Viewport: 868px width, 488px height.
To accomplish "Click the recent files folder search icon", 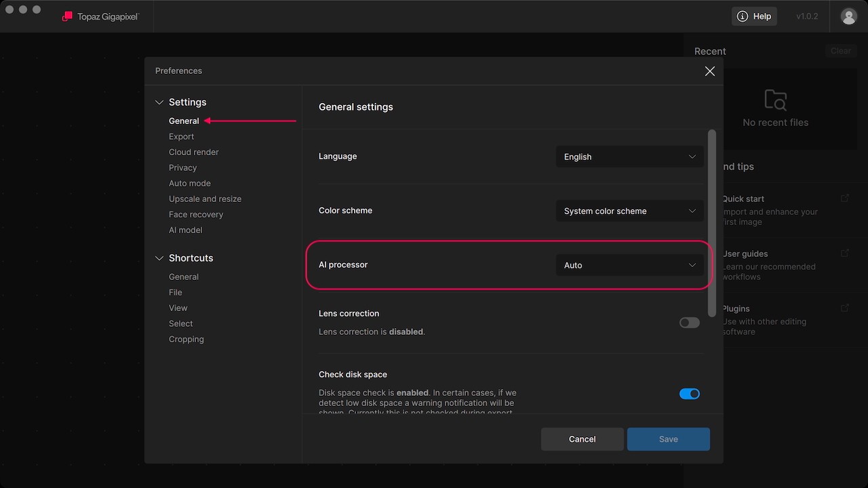I will pos(775,100).
